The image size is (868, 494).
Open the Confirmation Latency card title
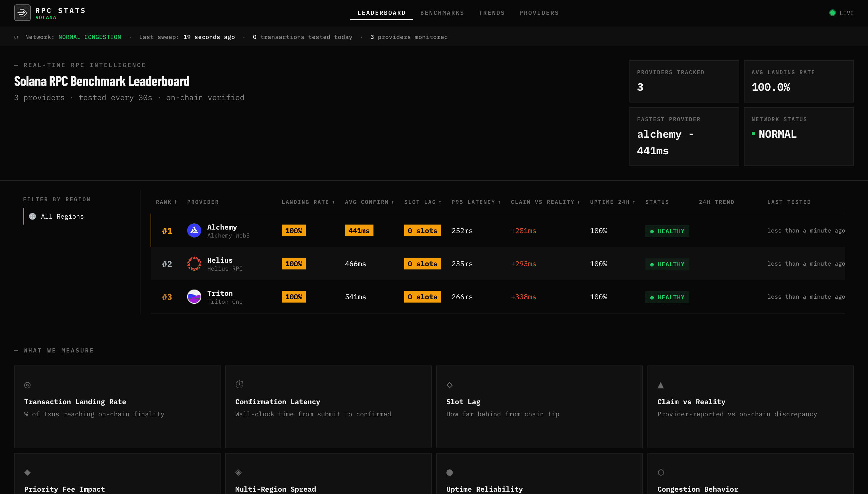click(278, 402)
